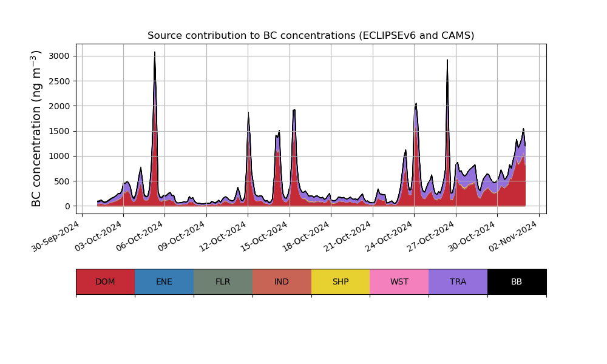Select the 27-Oct-2024 x-axis date label
607x364 pixels.
coord(430,237)
